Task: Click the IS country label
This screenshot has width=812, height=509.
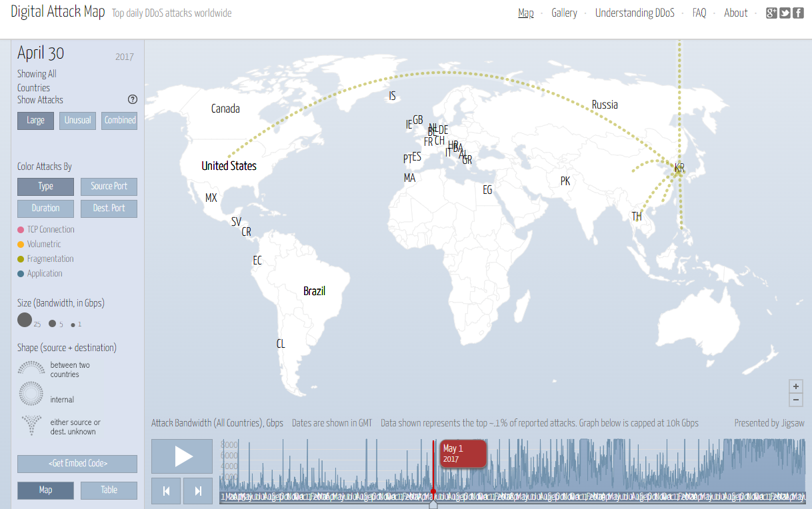Action: point(392,97)
